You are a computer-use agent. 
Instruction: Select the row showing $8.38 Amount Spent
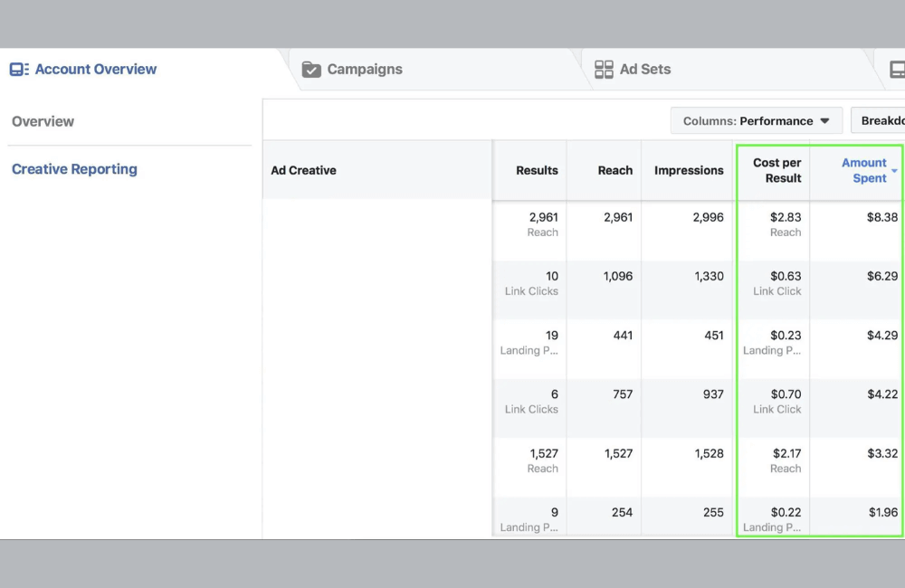pyautogui.click(x=633, y=224)
